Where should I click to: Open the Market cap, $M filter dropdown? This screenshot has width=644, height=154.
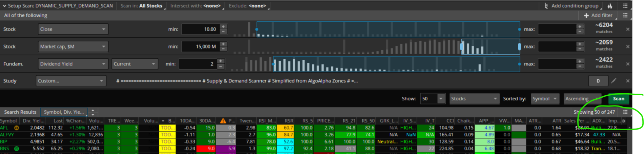pyautogui.click(x=73, y=46)
